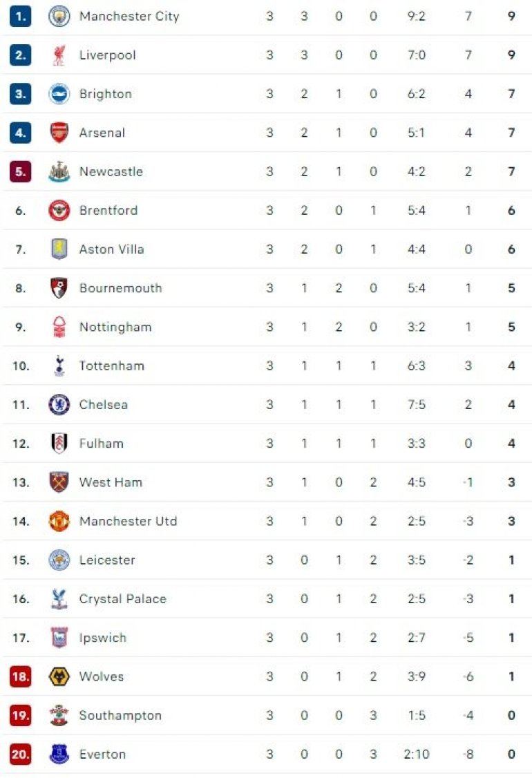Click the Brighton club crest icon
This screenshot has width=532, height=778.
tap(59, 94)
